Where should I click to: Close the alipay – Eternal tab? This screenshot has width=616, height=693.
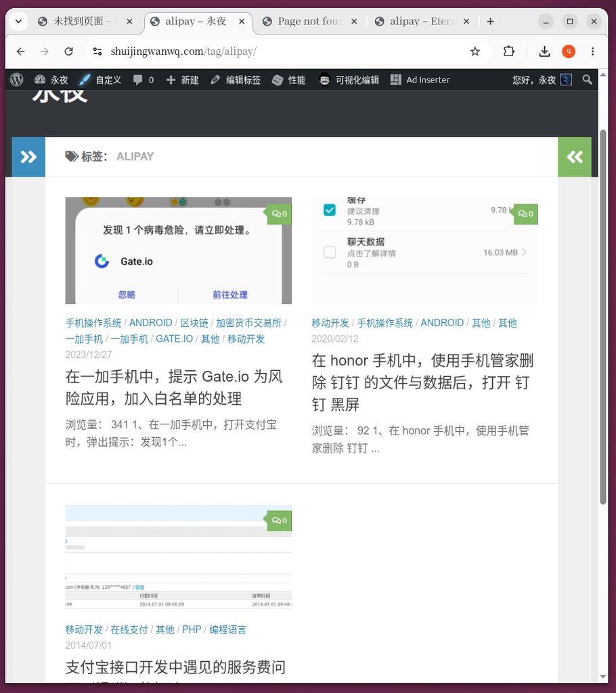pyautogui.click(x=466, y=21)
